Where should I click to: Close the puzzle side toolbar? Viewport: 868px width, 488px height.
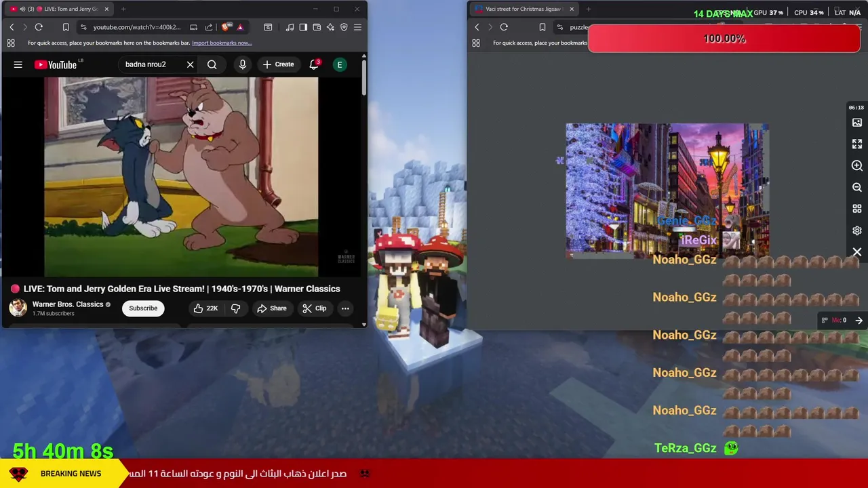tap(857, 252)
